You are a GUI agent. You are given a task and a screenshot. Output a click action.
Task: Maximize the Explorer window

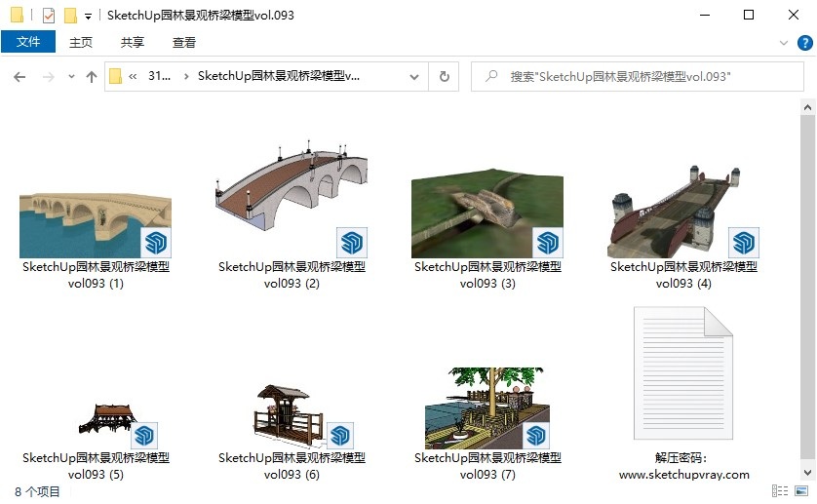point(749,16)
